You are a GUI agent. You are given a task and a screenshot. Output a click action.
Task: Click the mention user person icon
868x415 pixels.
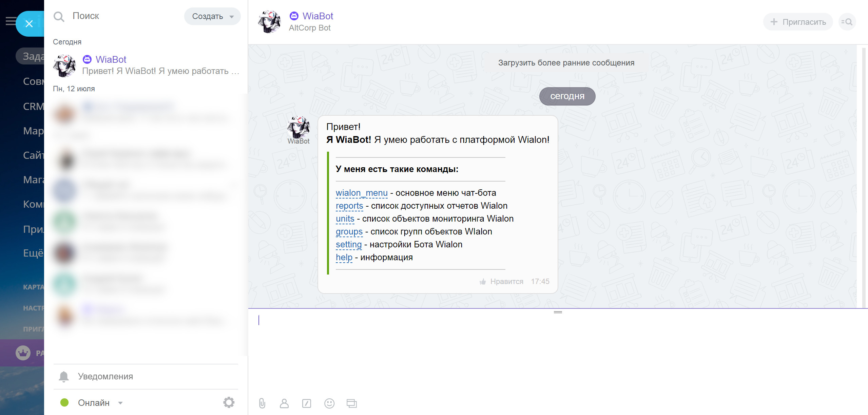tap(284, 403)
